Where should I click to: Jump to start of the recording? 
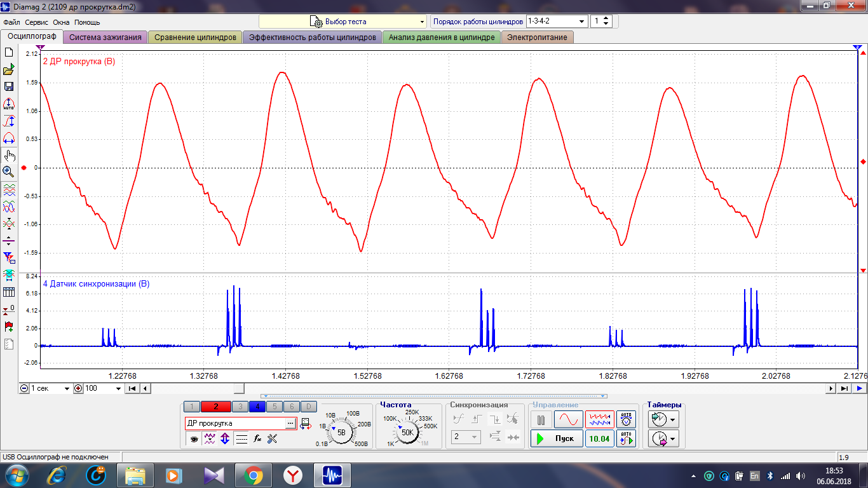point(132,388)
